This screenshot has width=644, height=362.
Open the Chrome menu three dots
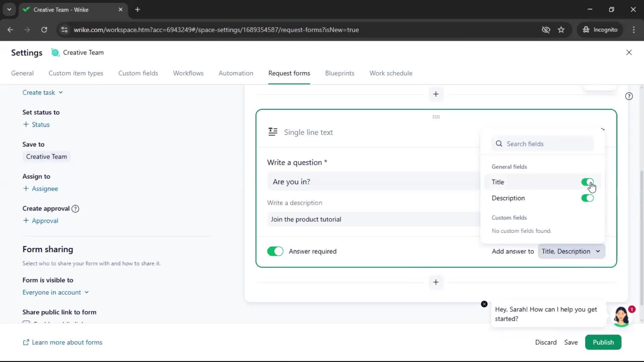tap(634, 30)
